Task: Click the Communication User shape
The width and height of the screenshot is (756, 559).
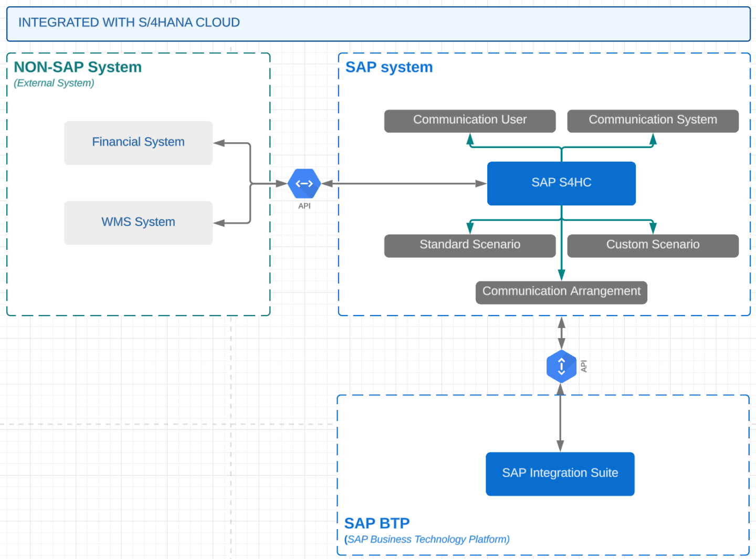Action: 470,121
